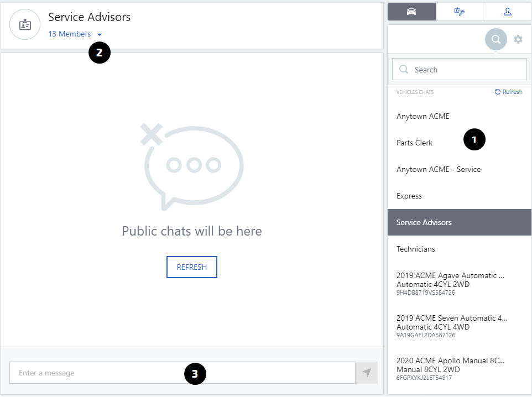The width and height of the screenshot is (532, 397).
Task: Expand the 13 Members dropdown arrow
Action: click(x=100, y=34)
